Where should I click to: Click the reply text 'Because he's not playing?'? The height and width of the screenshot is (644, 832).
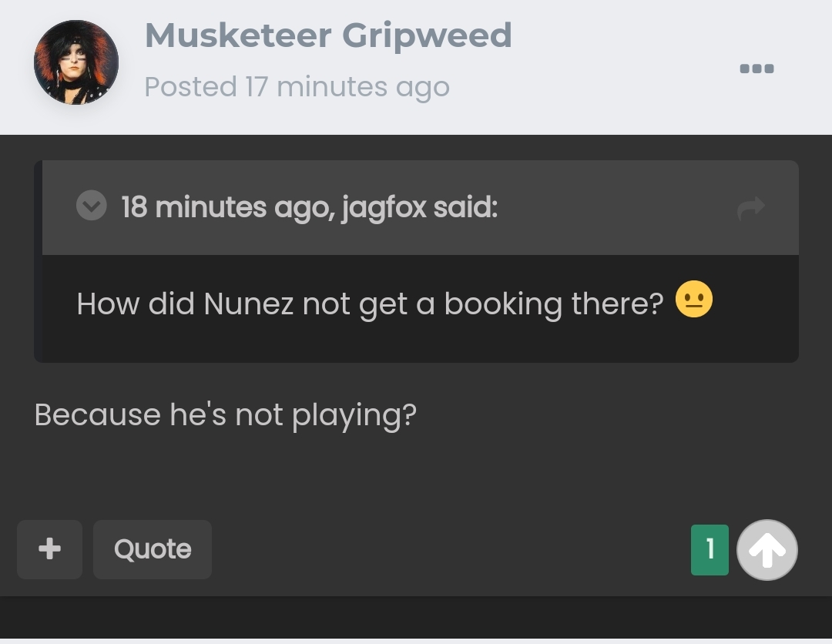pos(226,415)
